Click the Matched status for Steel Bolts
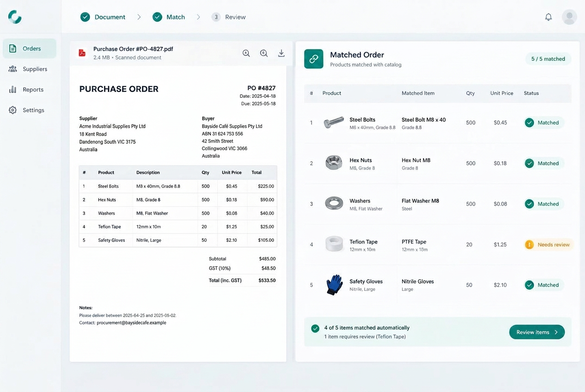585x392 pixels. 543,122
